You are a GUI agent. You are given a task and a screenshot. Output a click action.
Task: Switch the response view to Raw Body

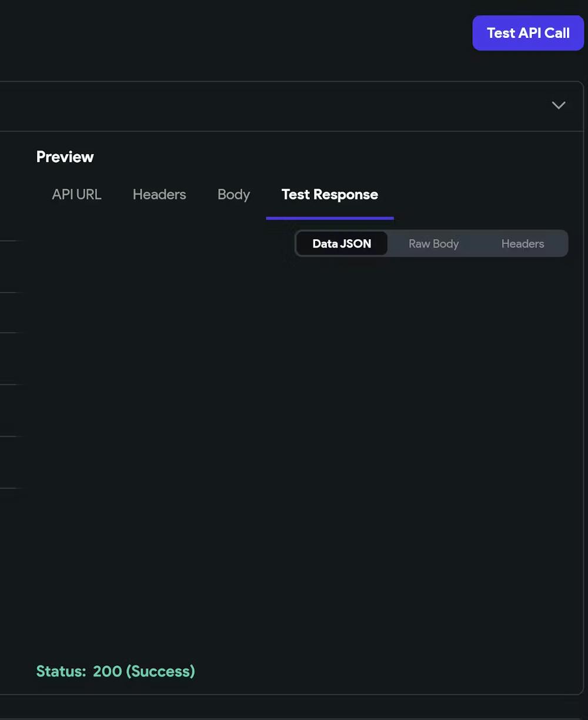[433, 244]
